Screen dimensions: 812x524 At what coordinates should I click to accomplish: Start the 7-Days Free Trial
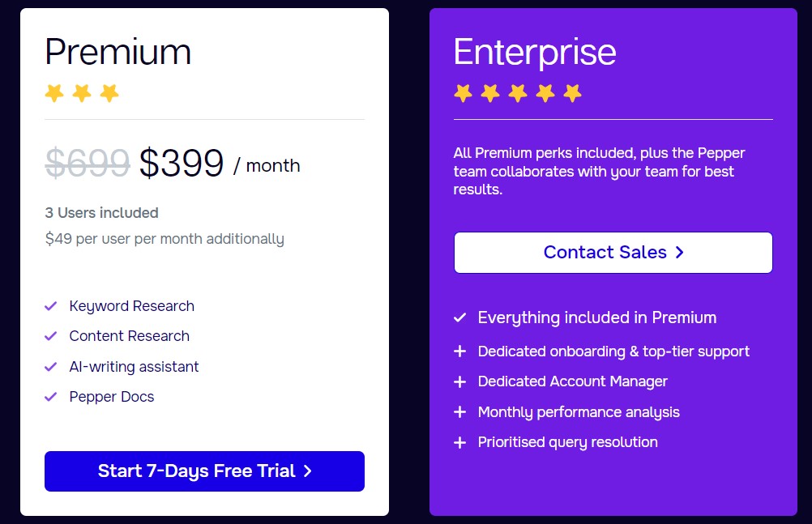pos(204,471)
